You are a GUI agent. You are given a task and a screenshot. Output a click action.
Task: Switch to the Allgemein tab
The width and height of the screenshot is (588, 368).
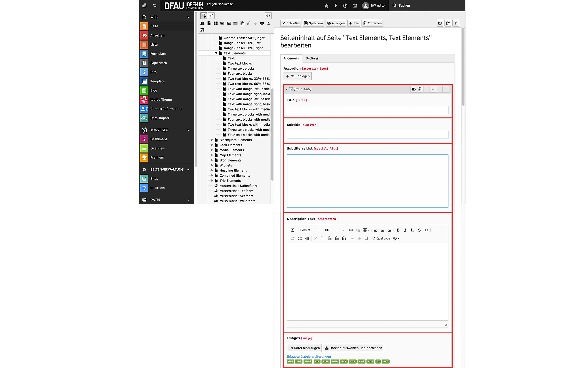coord(291,58)
